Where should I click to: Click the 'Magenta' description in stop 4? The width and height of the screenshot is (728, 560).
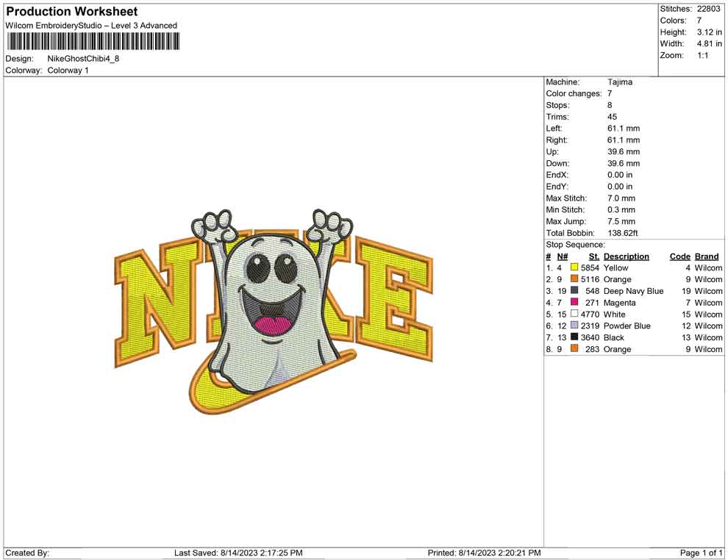point(619,303)
